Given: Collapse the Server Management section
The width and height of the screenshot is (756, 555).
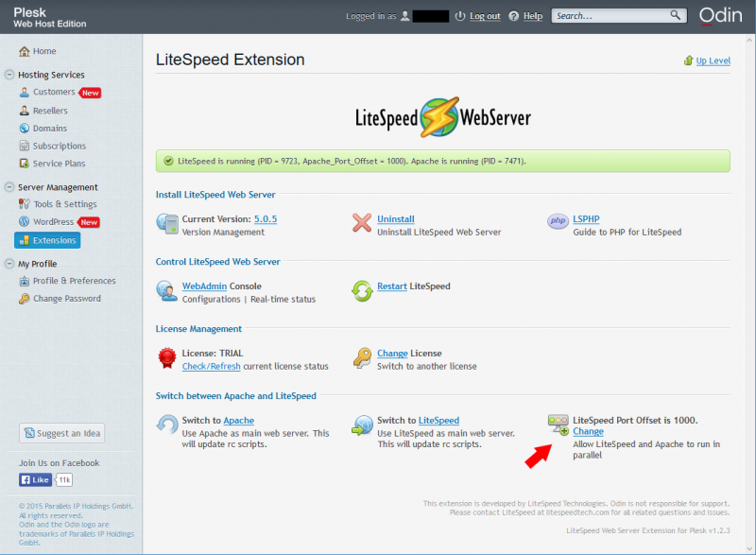Looking at the screenshot, I should pos(9,187).
